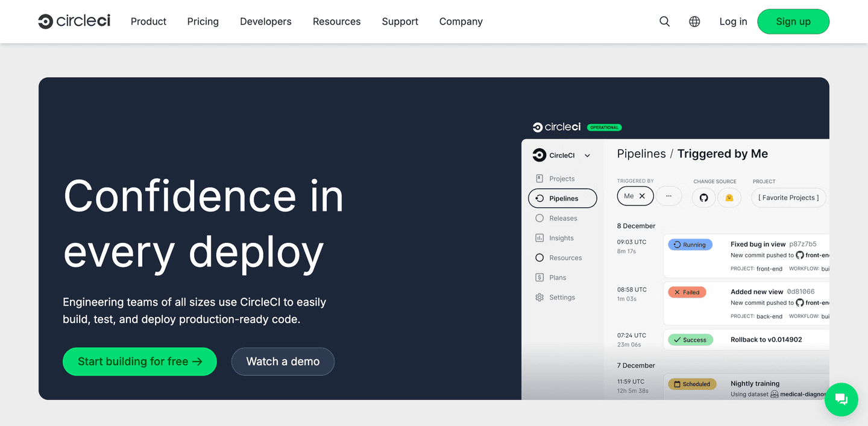
Task: Click the Insights chart icon in the sidebar
Action: (539, 238)
